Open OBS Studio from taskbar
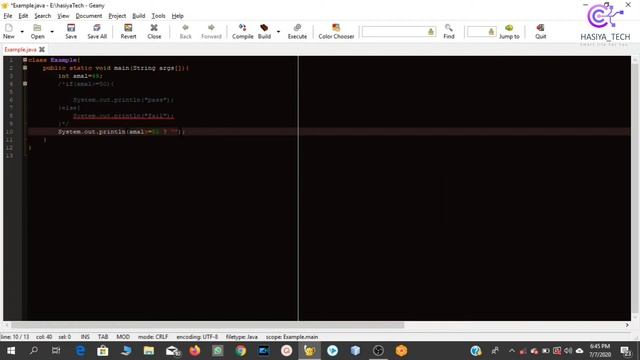640x360 pixels. pyautogui.click(x=378, y=351)
